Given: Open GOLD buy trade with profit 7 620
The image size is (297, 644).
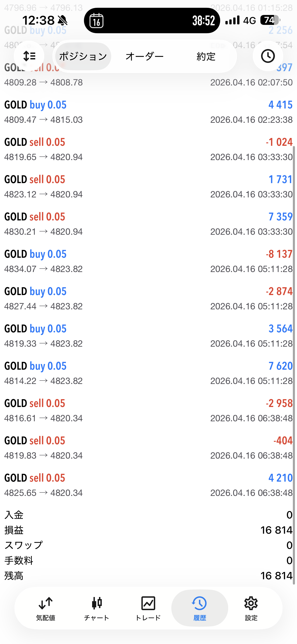Looking at the screenshot, I should click(x=148, y=373).
